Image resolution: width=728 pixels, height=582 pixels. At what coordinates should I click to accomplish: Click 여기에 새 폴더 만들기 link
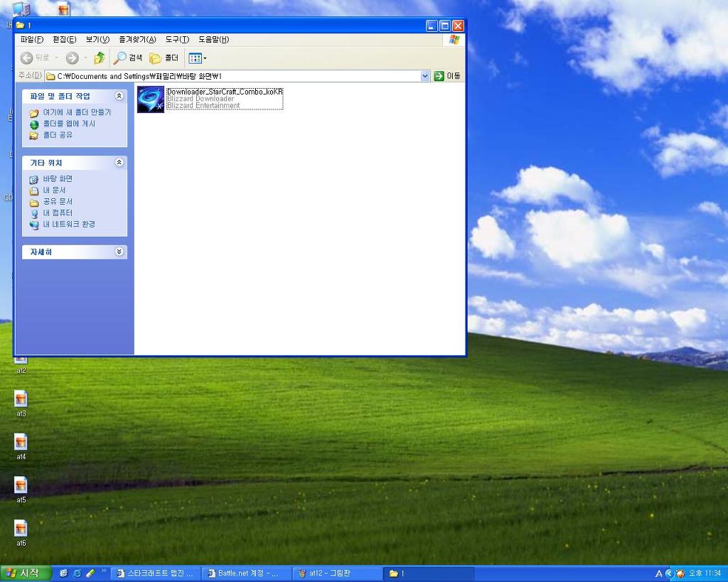pos(77,112)
